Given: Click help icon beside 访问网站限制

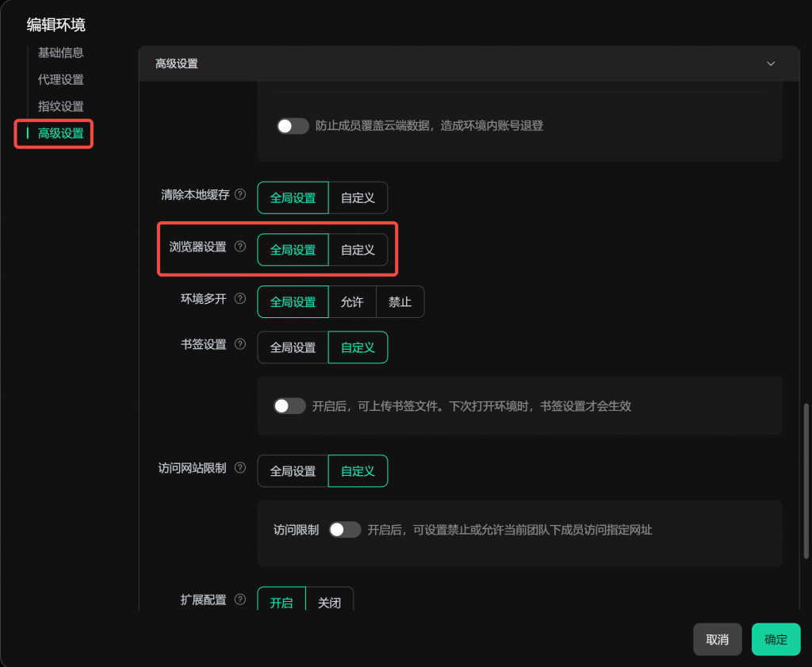Looking at the screenshot, I should point(240,468).
